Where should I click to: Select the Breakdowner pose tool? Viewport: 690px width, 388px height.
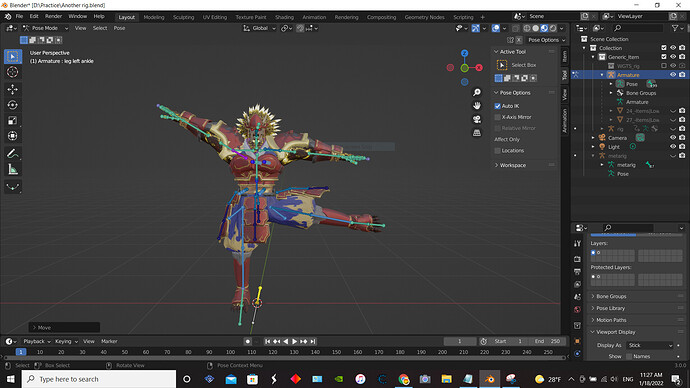click(x=13, y=187)
